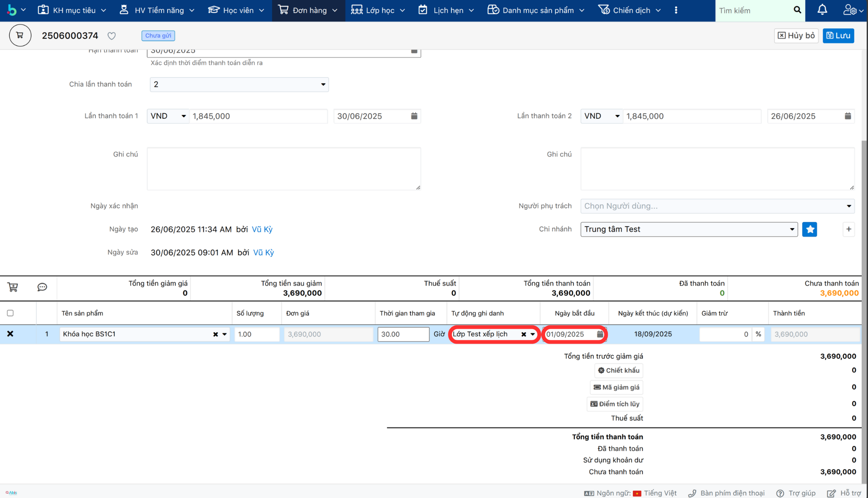Expand the Người phụ trách user dropdown
The width and height of the screenshot is (868, 498).
(717, 206)
